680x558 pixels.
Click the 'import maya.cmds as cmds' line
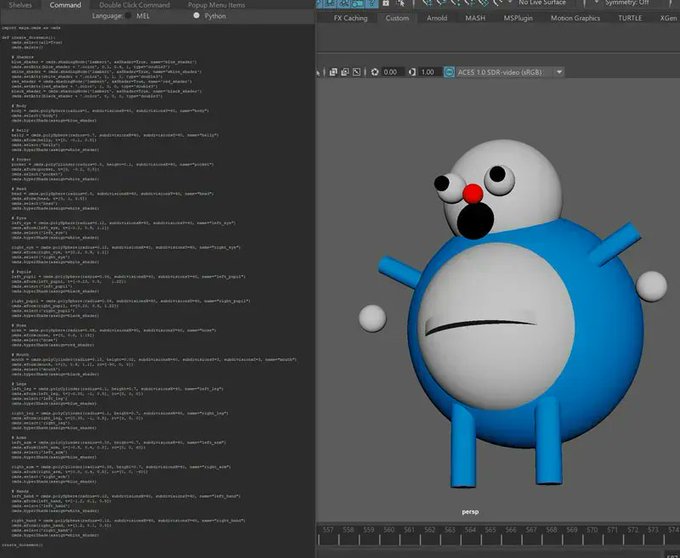[31, 28]
